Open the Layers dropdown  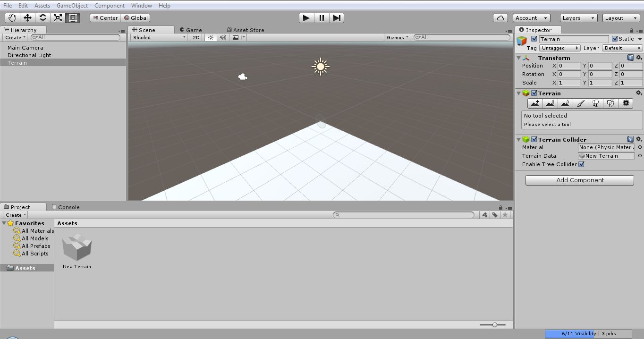[x=578, y=17]
